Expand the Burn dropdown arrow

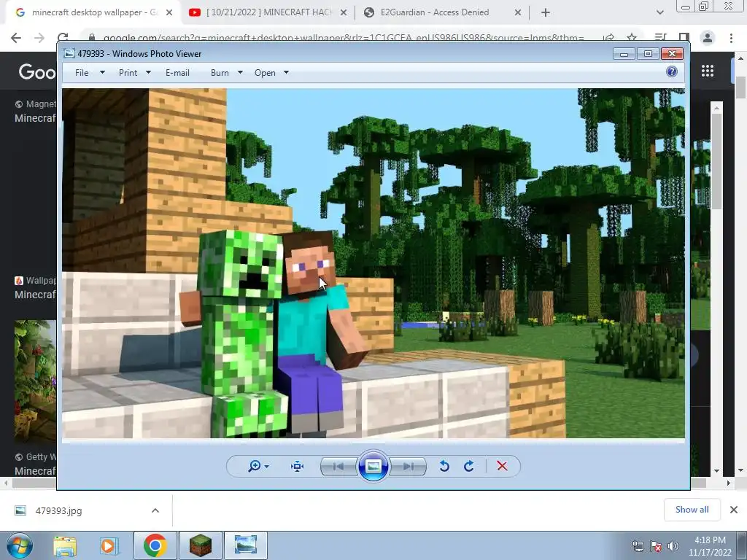click(x=240, y=72)
